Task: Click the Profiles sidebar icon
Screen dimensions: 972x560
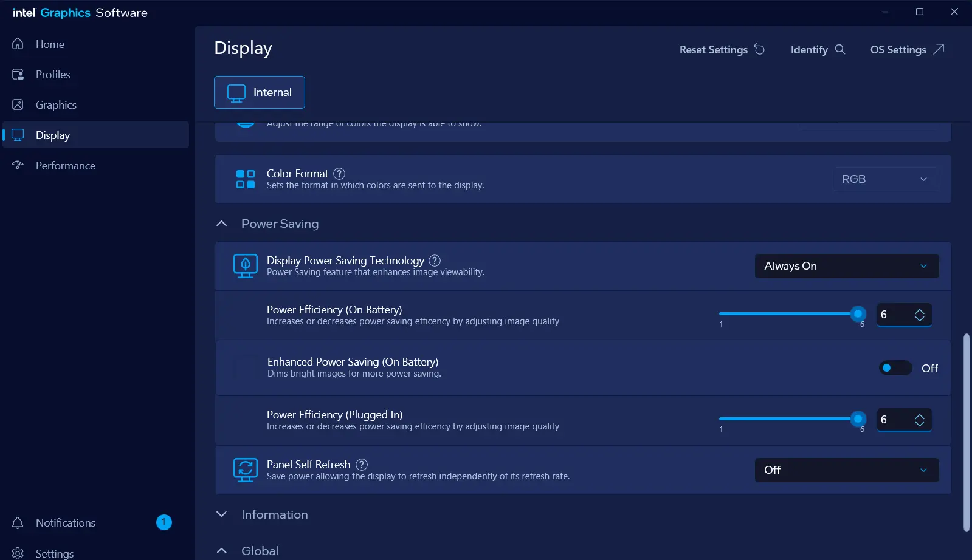Action: (18, 74)
